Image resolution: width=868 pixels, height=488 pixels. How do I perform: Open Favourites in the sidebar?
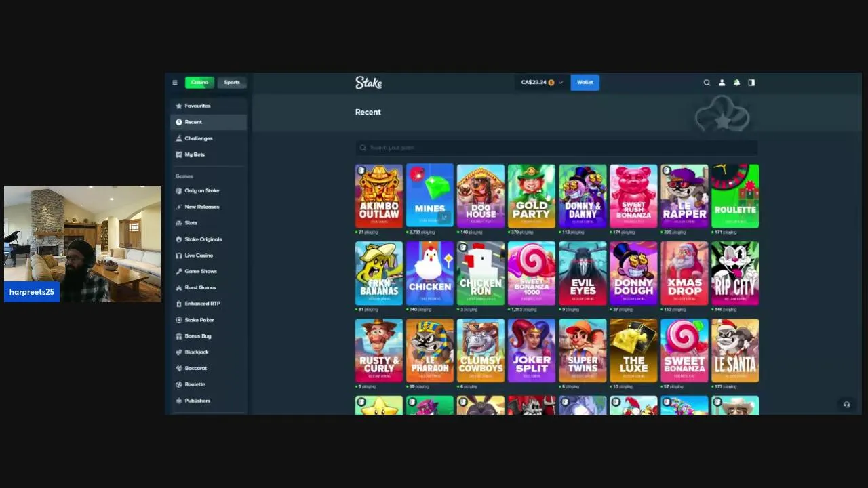tap(208, 106)
